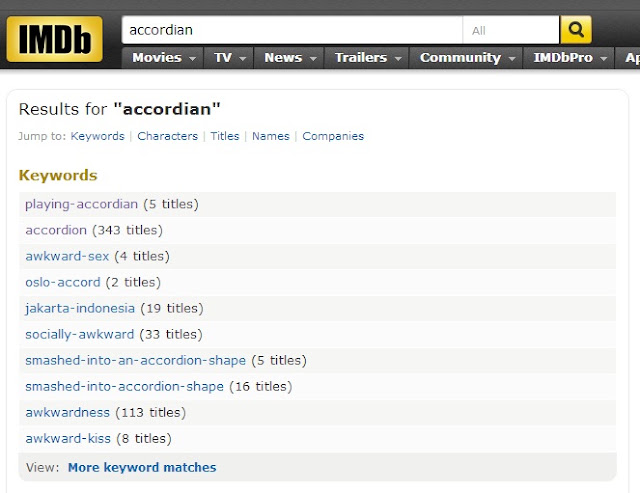Select the jakarta-indonesia keyword link
This screenshot has height=493, width=640.
(x=80, y=308)
